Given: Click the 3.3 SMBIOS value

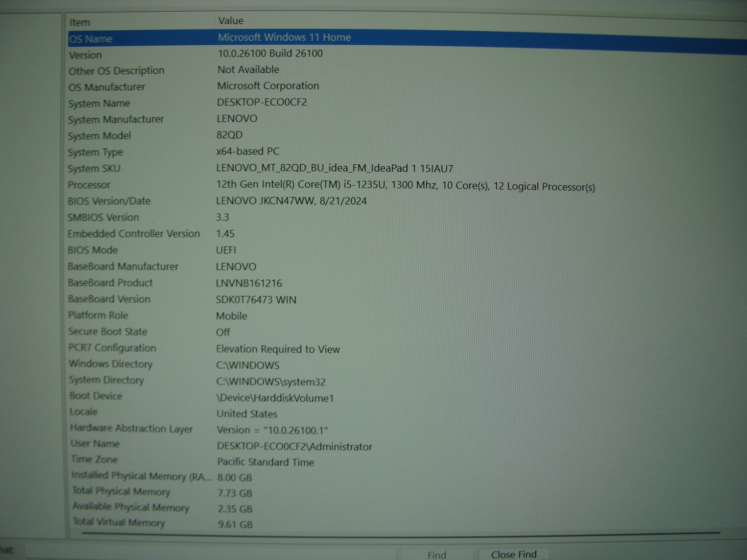Looking at the screenshot, I should (x=223, y=217).
